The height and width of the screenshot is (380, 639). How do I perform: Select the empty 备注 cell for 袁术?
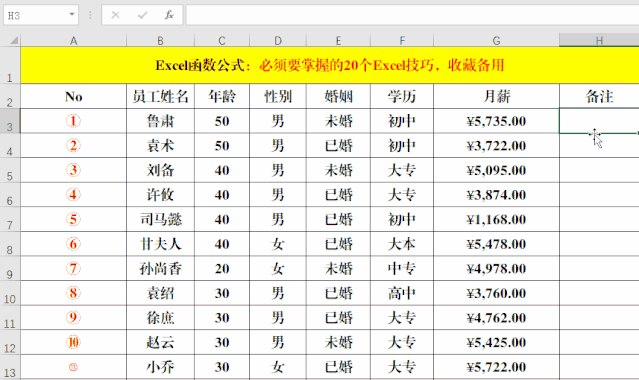tap(599, 146)
